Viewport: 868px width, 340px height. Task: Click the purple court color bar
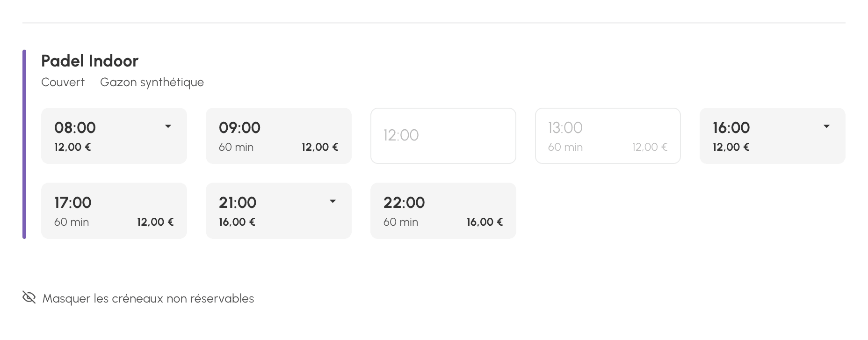point(24,144)
